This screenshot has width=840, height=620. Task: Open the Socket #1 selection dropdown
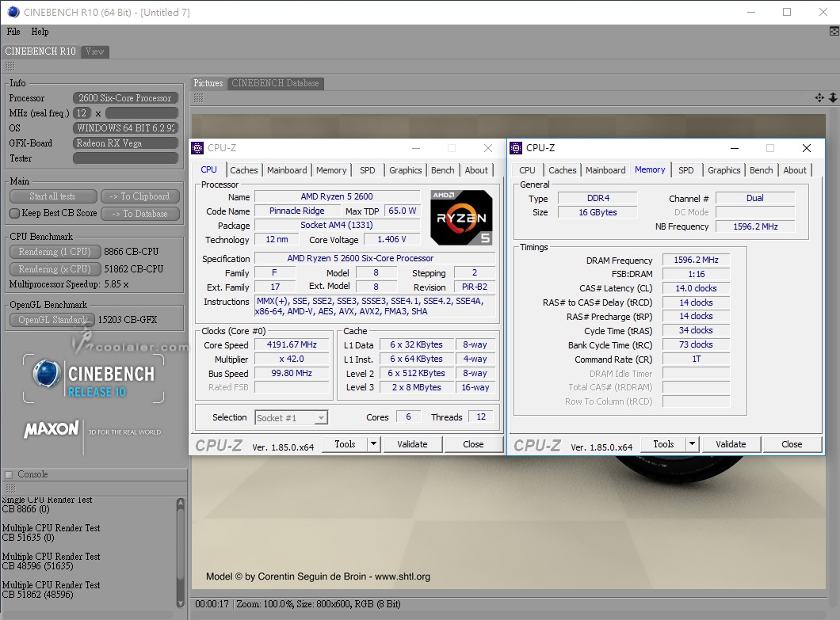click(320, 418)
